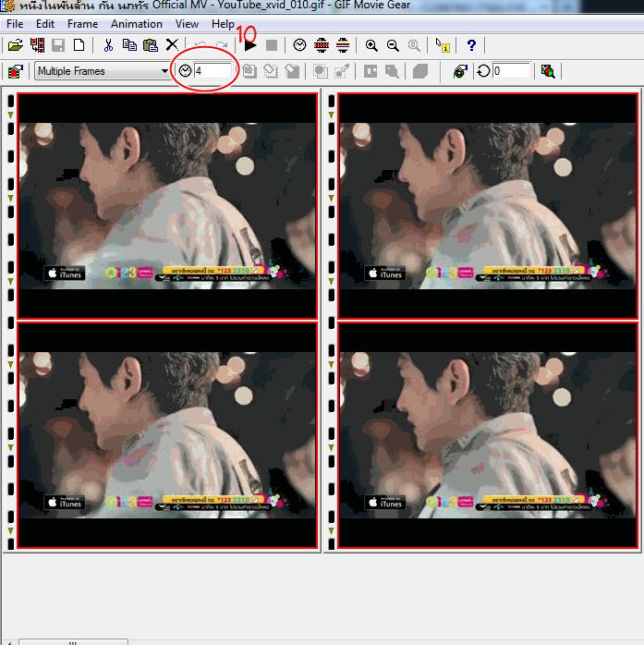
Task: Click the loop count circular arrow icon
Action: (x=483, y=71)
